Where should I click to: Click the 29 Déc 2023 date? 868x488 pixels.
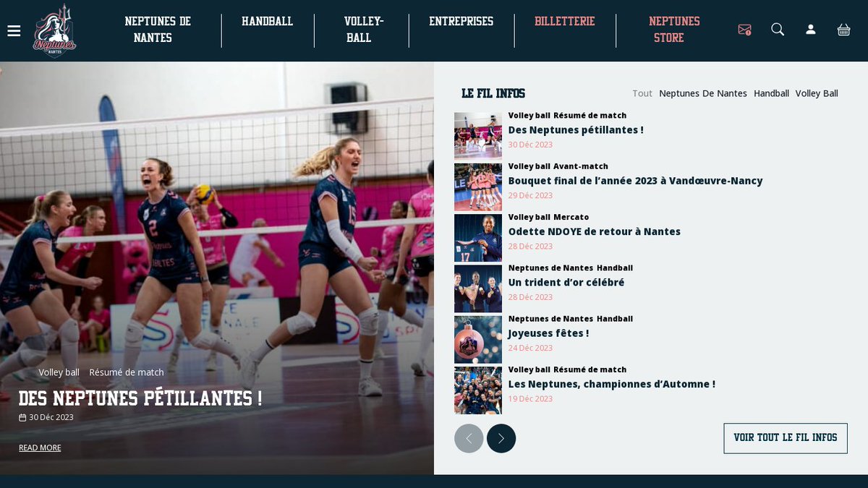530,195
